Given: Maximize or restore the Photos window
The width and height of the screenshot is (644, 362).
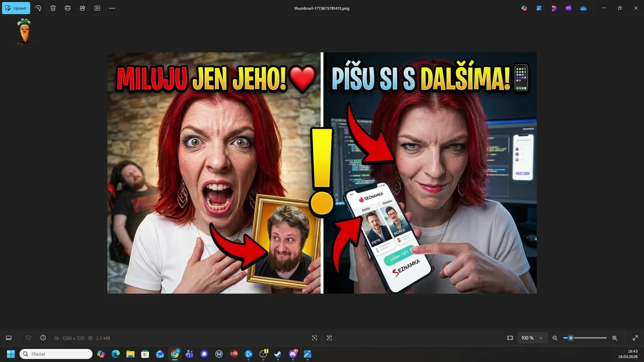Looking at the screenshot, I should [620, 8].
